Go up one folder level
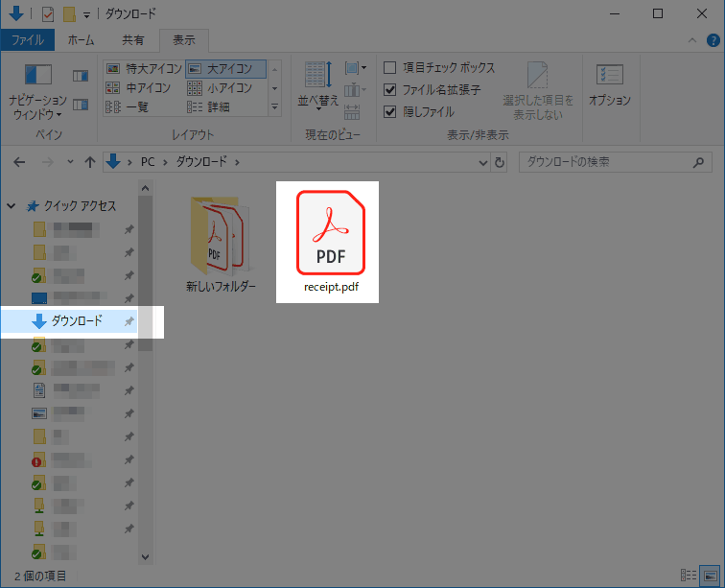 coord(90,162)
